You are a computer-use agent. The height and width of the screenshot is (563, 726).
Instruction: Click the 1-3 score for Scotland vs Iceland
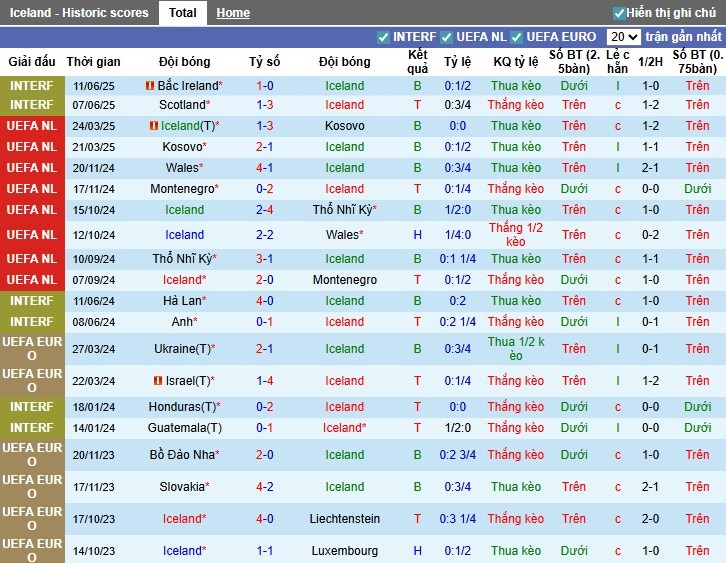(x=264, y=105)
